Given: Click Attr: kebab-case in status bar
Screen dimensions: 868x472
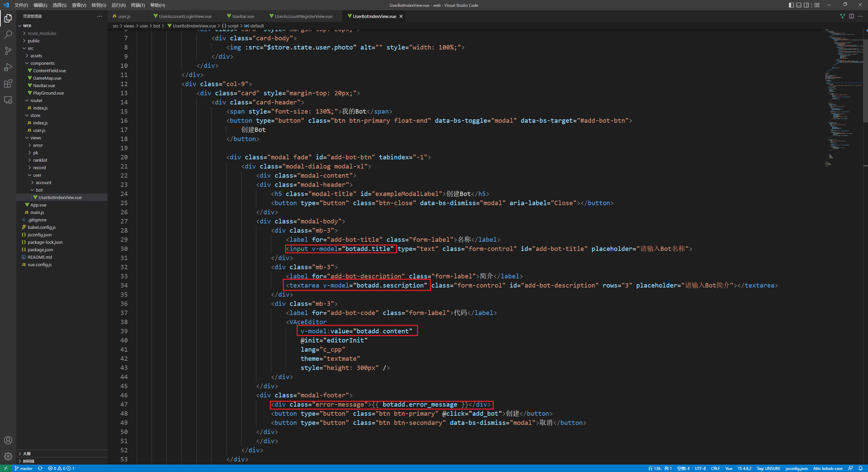Looking at the screenshot, I should pos(828,468).
